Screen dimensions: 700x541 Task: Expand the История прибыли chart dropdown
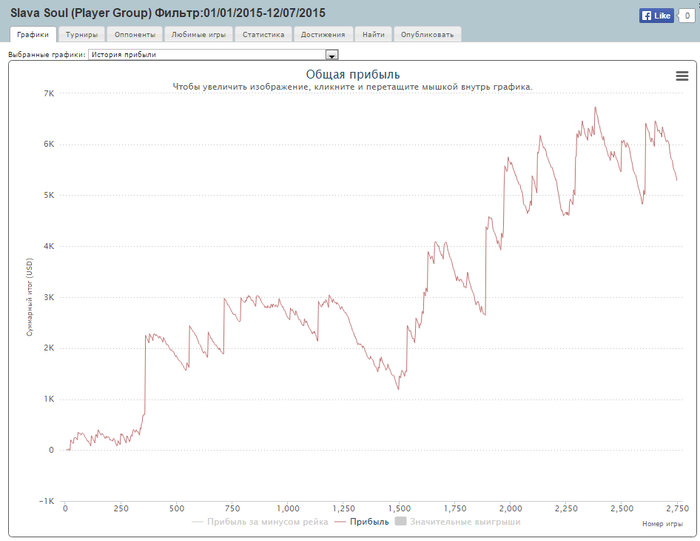point(213,54)
